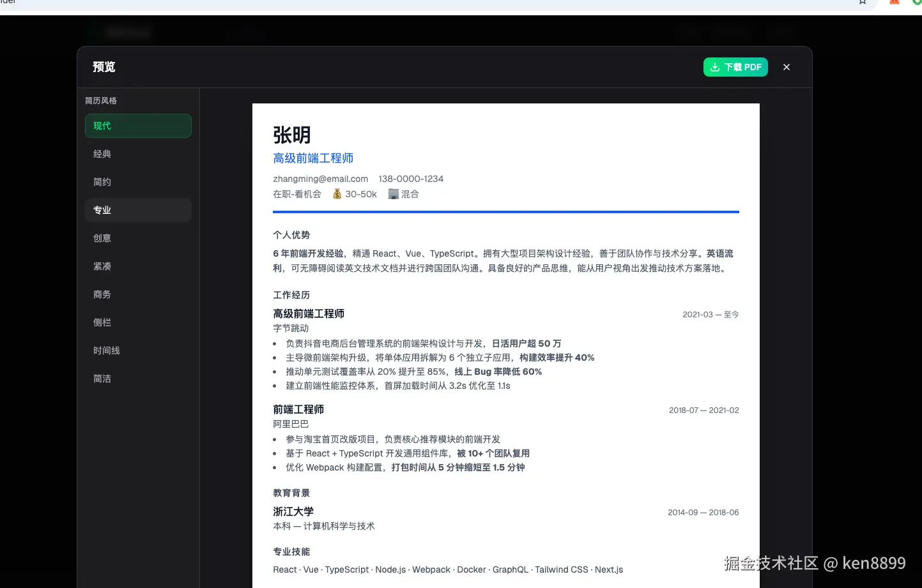Click the salary range 30-50k
This screenshot has width=922, height=588.
coord(361,194)
